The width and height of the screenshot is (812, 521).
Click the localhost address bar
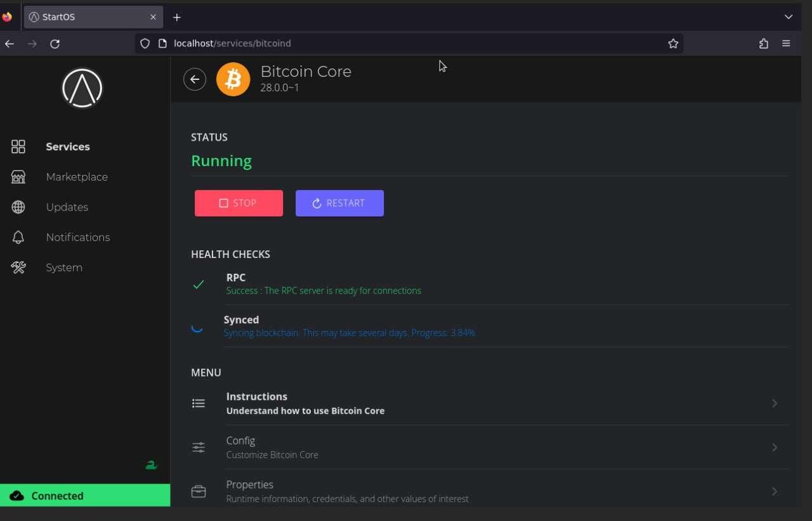click(409, 44)
